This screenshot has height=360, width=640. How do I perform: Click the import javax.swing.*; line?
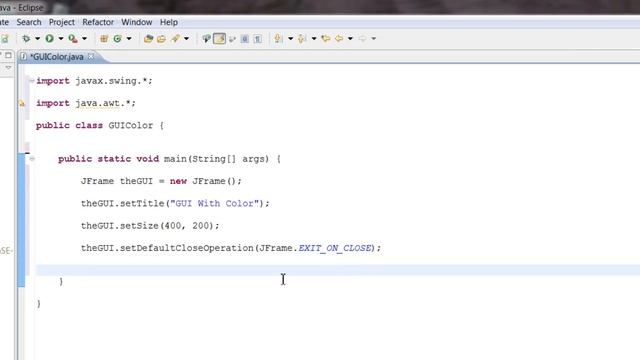coord(94,81)
